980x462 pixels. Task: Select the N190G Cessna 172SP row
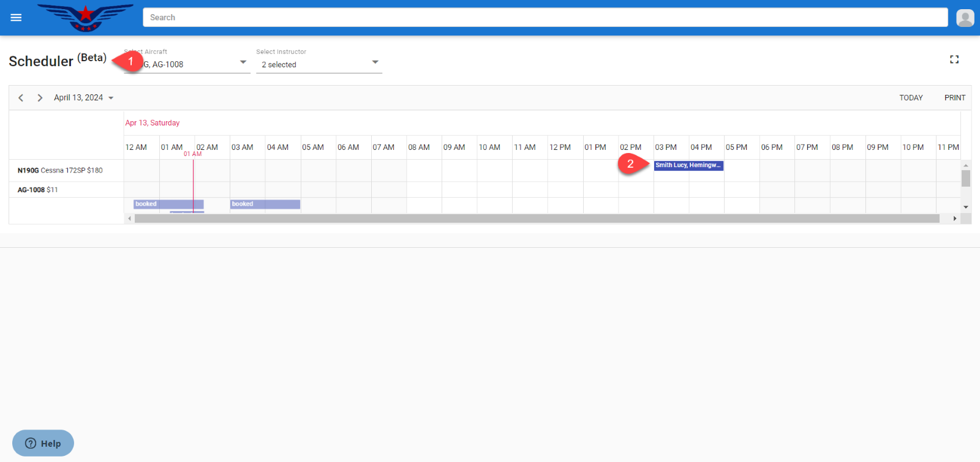pyautogui.click(x=60, y=171)
